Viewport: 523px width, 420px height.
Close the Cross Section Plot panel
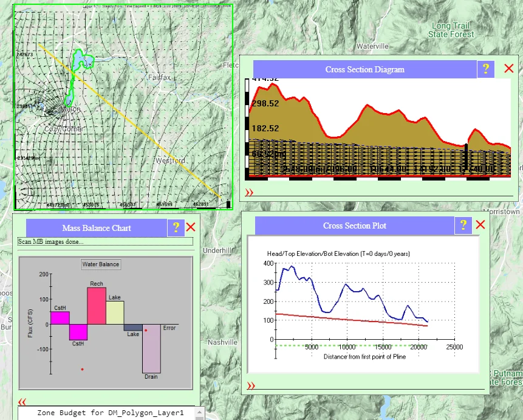480,224
